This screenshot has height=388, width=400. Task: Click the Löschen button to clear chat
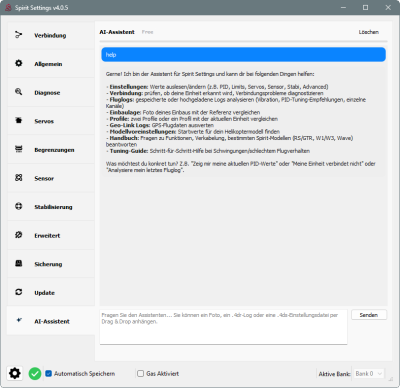click(x=369, y=32)
